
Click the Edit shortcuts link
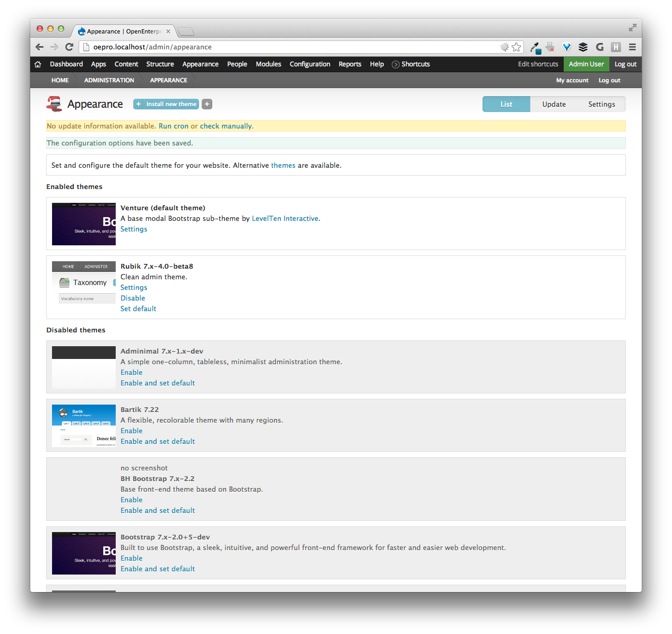pyautogui.click(x=538, y=64)
